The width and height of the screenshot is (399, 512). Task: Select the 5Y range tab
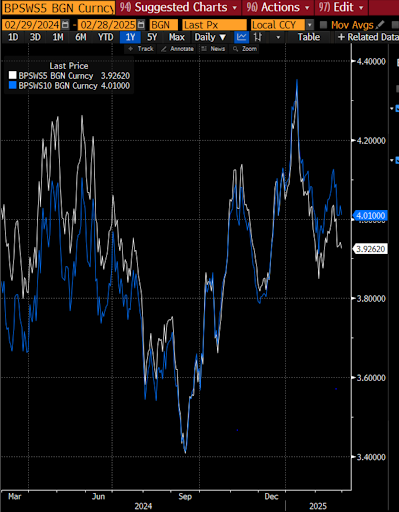tap(152, 37)
